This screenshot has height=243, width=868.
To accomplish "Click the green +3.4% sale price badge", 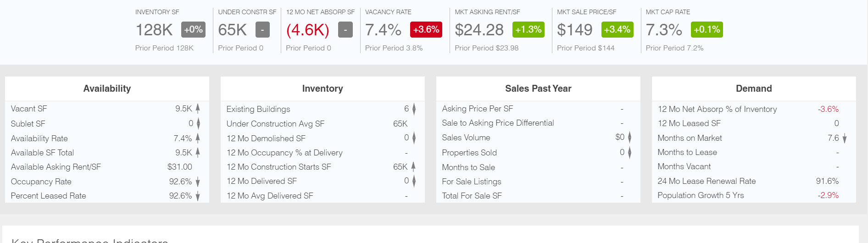I will (617, 30).
